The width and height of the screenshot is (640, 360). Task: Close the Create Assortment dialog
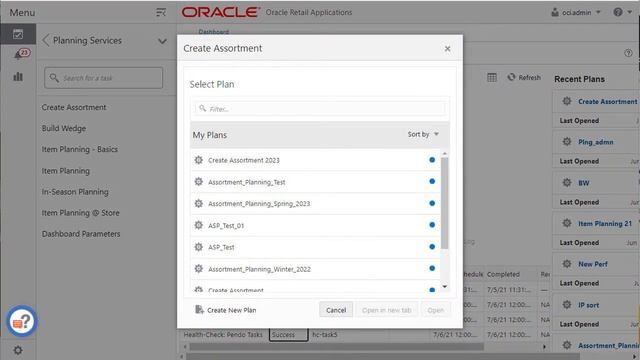coord(447,49)
